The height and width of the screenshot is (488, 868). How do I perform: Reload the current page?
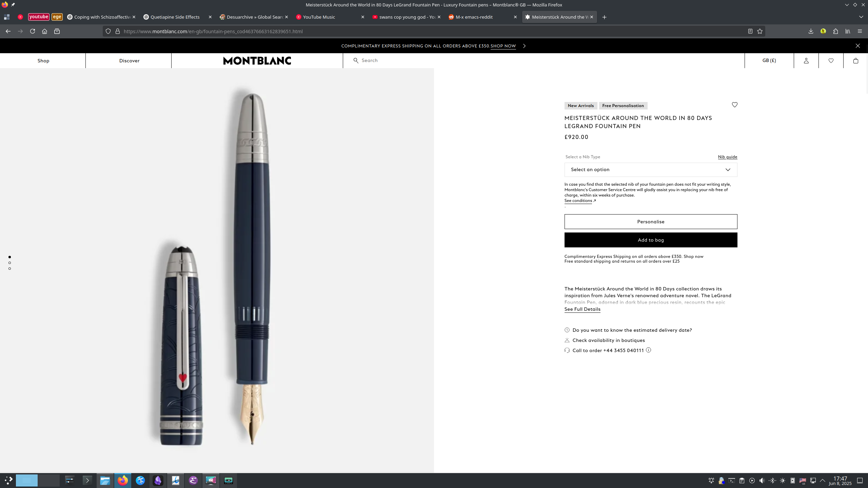pos(33,31)
